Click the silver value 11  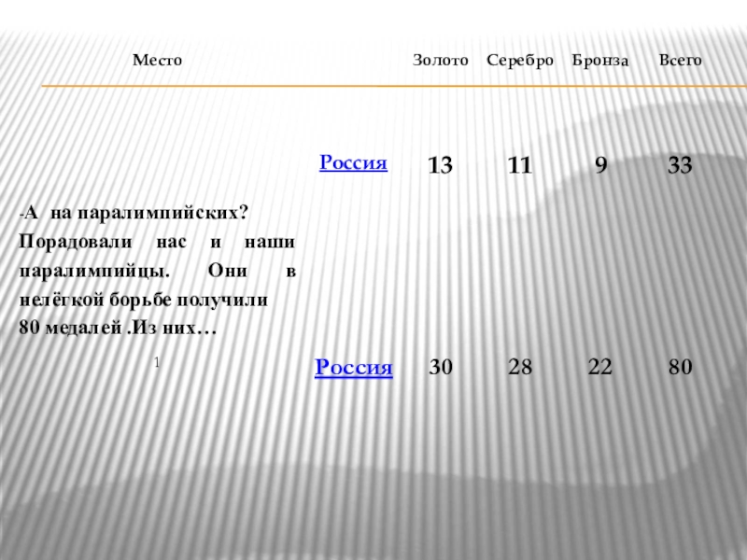pos(520,165)
